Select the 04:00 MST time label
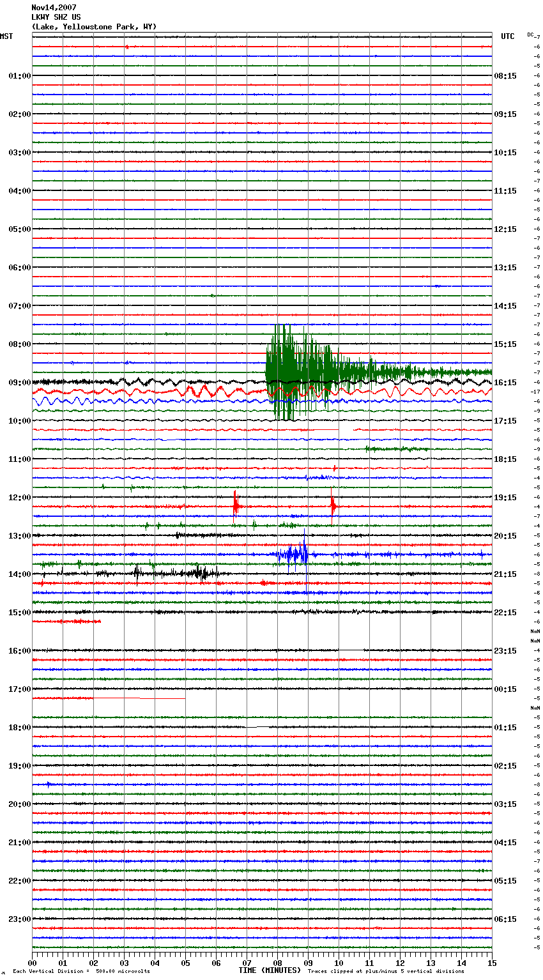The width and height of the screenshot is (543, 980). (20, 191)
